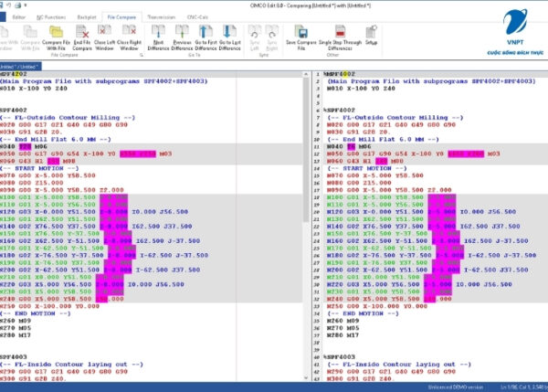This screenshot has height=392, width=548.
Task: Click 'FL-Inside Contour laying out' comment in right pane
Action: click(x=399, y=365)
